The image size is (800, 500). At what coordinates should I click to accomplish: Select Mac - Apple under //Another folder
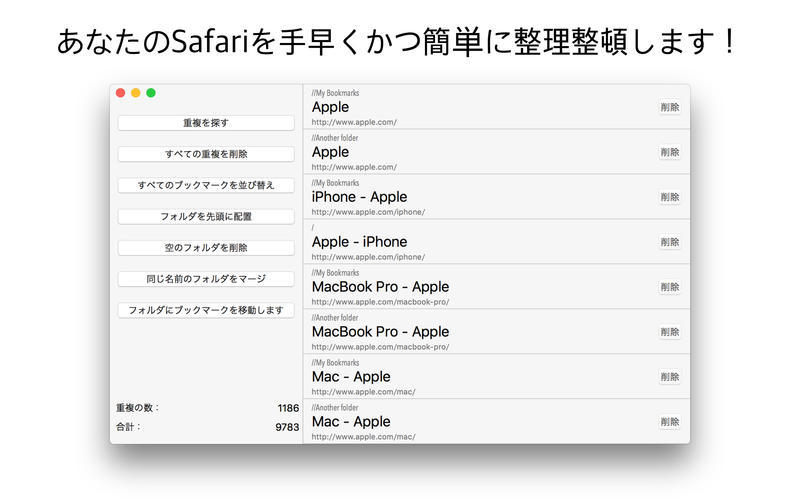coord(351,422)
